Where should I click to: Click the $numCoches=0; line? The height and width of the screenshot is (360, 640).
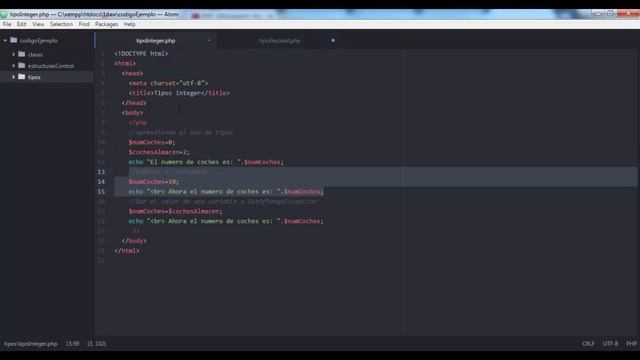pyautogui.click(x=152, y=142)
